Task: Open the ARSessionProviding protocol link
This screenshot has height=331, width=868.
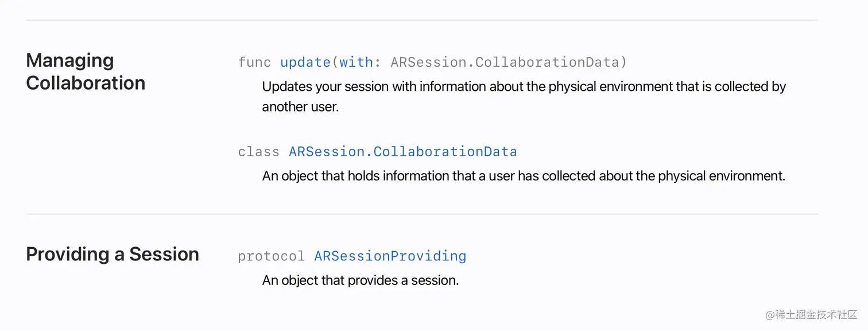Action: 390,256
